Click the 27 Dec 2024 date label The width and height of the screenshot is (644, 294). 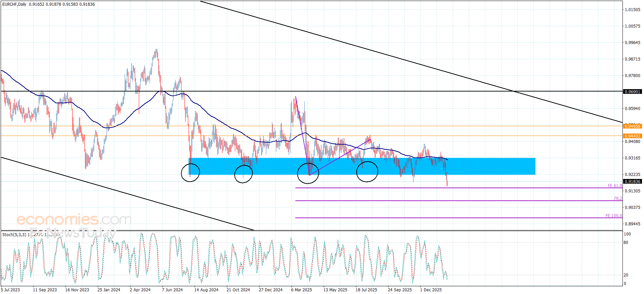271,290
